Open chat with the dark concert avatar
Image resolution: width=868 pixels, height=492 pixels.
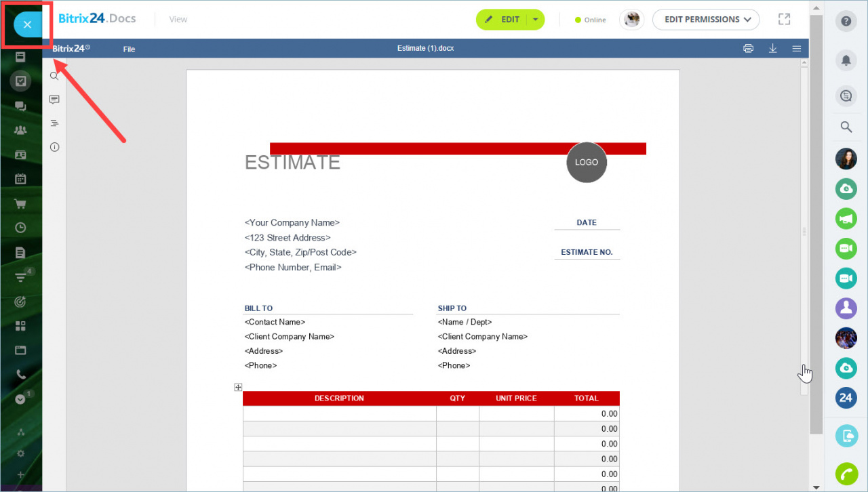pyautogui.click(x=846, y=338)
